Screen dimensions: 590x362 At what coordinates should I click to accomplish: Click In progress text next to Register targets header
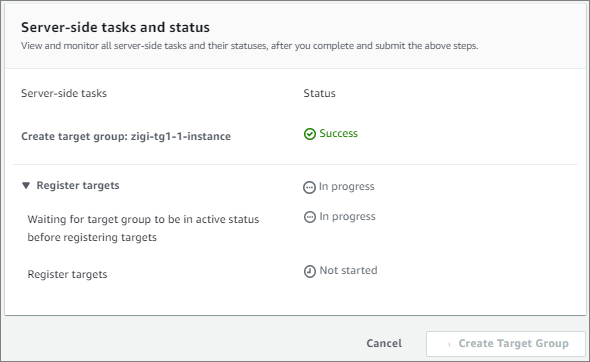coord(347,187)
